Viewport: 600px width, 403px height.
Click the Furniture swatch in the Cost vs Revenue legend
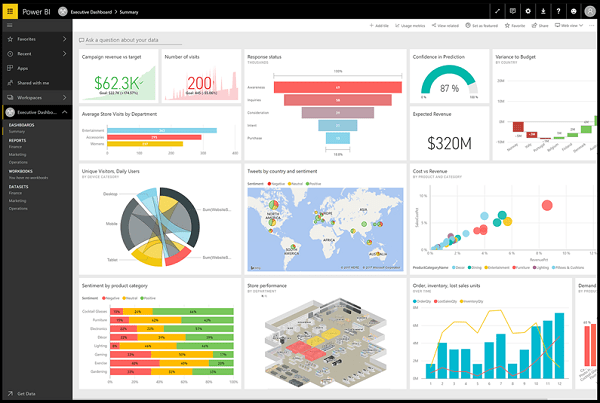coord(514,268)
